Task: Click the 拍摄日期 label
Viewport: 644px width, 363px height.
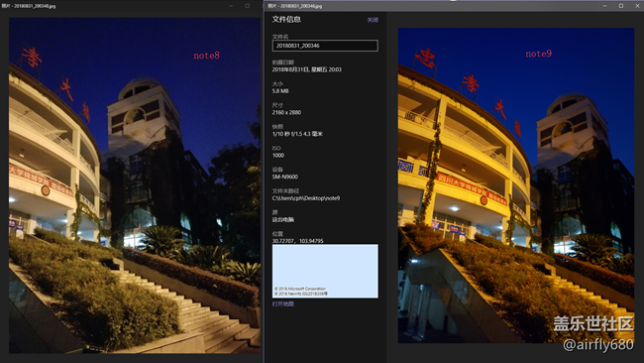Action: point(283,62)
